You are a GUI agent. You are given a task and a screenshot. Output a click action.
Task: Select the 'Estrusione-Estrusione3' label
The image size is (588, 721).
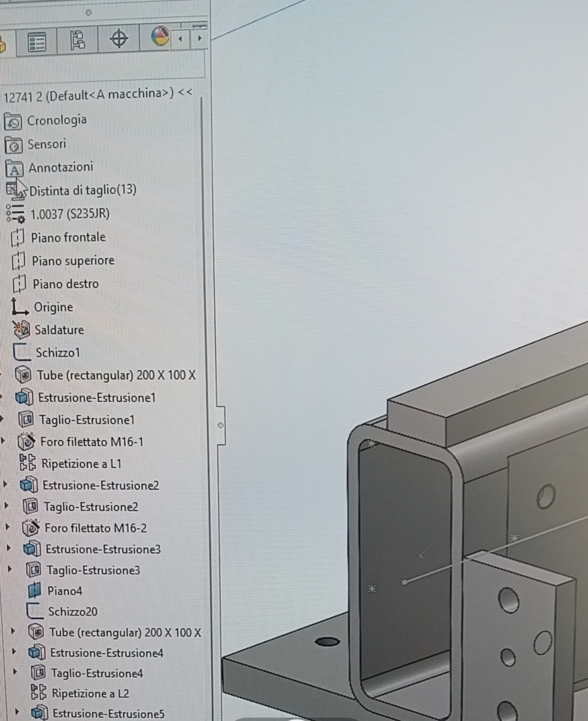click(x=103, y=549)
